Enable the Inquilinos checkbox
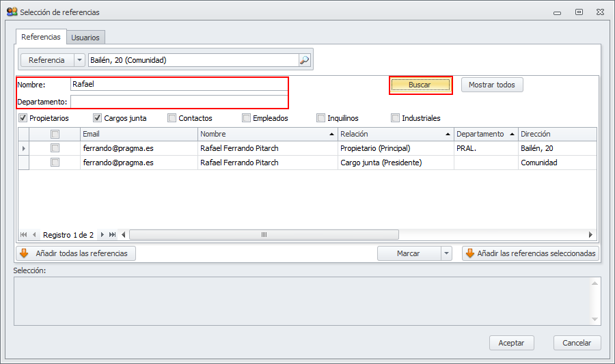This screenshot has width=615, height=364. pyautogui.click(x=321, y=118)
